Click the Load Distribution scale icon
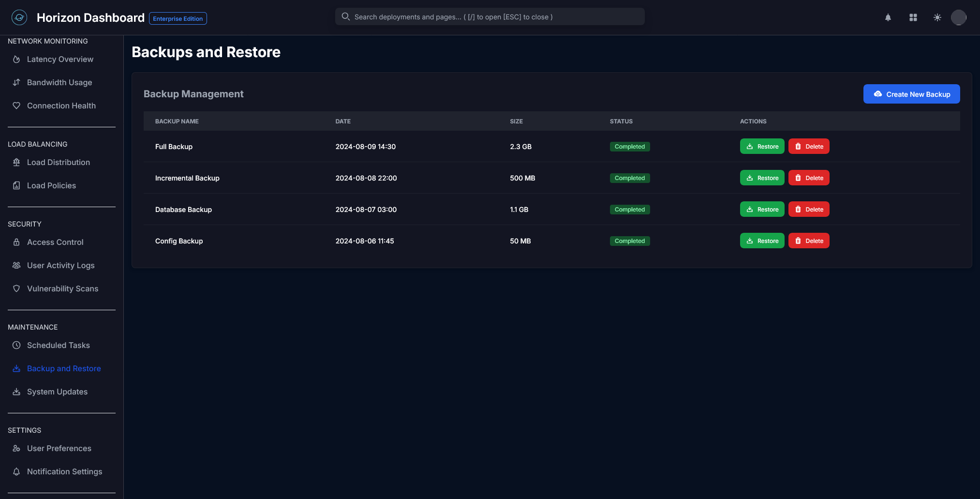Viewport: 980px width, 499px height. pos(16,162)
